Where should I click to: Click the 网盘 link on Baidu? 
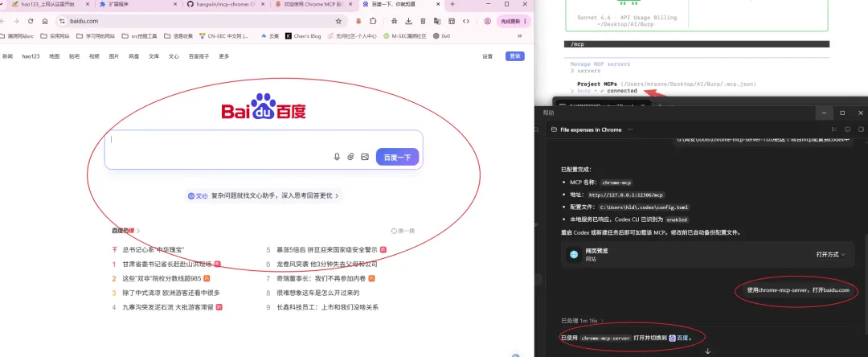[x=134, y=56]
